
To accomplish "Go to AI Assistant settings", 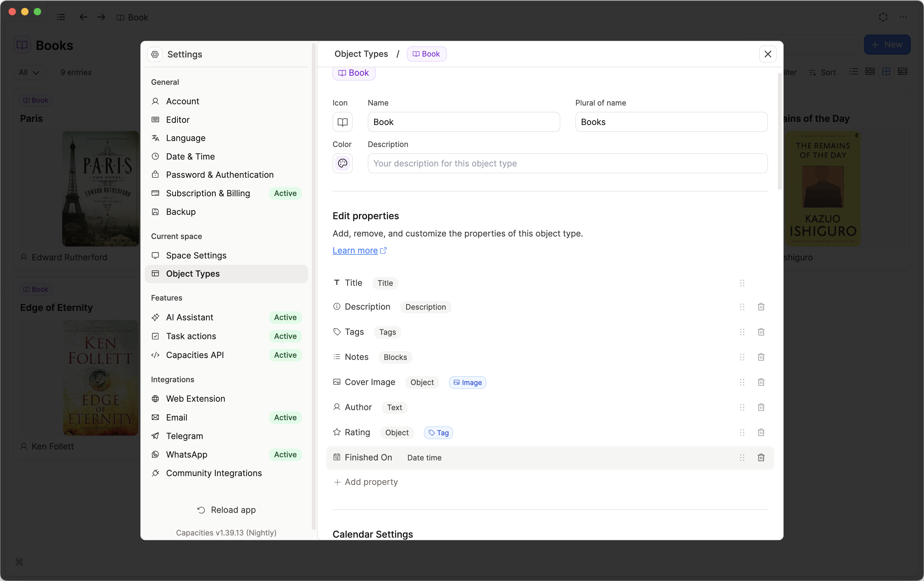I will click(190, 318).
